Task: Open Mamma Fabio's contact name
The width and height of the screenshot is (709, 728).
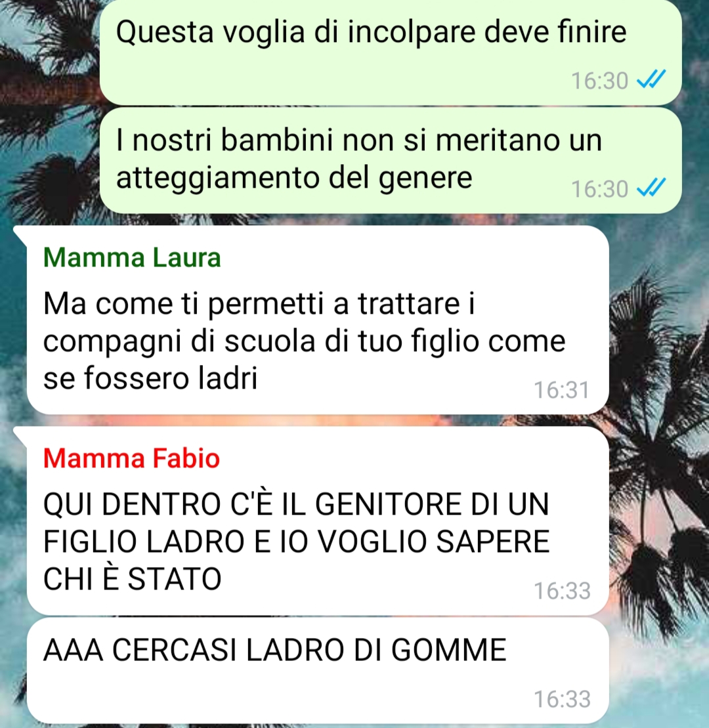Action: coord(131,458)
